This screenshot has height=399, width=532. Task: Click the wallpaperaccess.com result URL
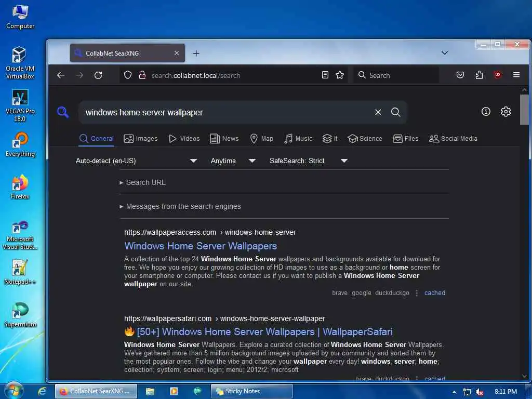tap(210, 232)
